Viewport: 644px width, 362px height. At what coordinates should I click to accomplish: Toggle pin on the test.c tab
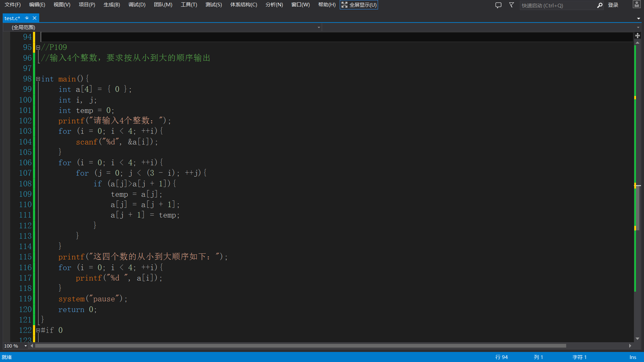27,18
